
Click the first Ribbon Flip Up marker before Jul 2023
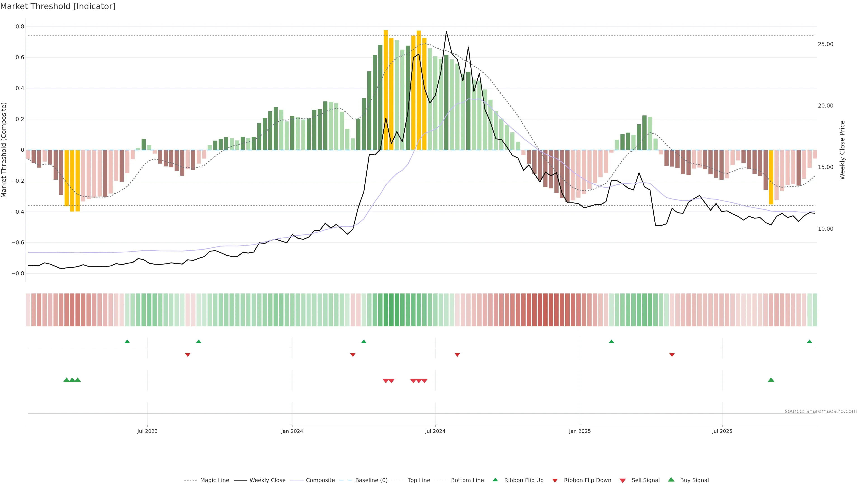pyautogui.click(x=127, y=342)
